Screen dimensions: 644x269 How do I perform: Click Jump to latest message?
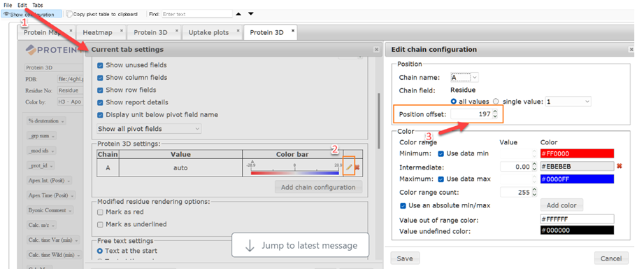(300, 246)
